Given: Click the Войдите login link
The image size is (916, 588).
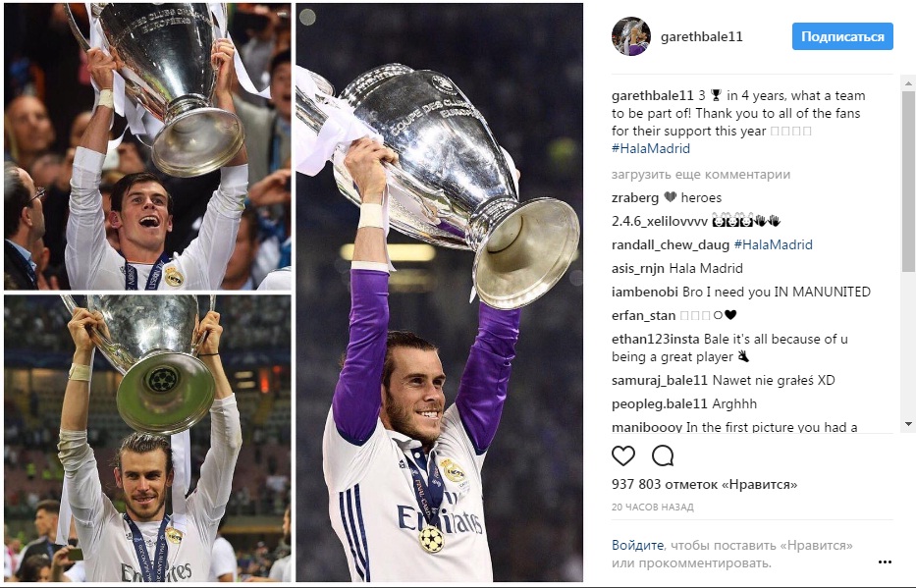Looking at the screenshot, I should coord(637,545).
